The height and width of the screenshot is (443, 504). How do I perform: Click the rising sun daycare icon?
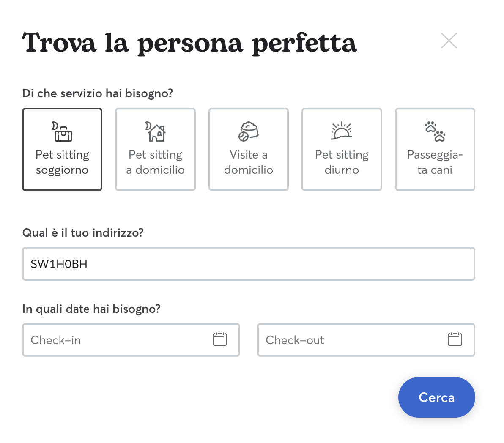click(x=342, y=131)
